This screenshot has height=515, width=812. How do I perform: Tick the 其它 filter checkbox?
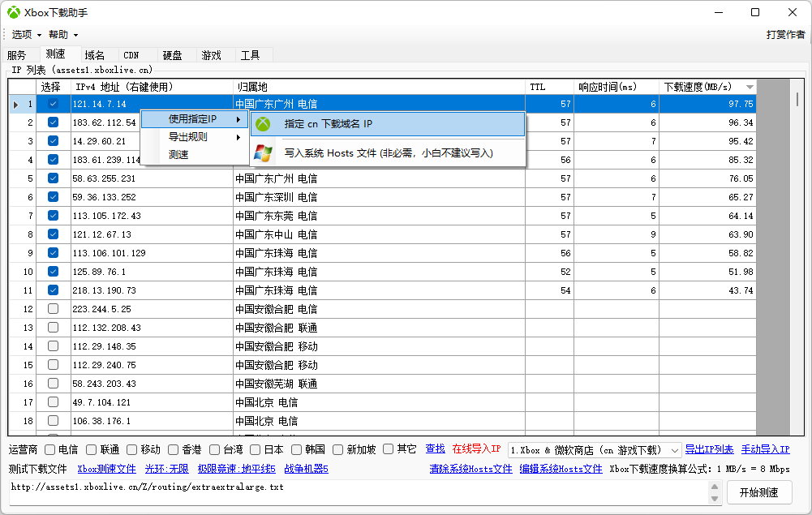pyautogui.click(x=388, y=448)
